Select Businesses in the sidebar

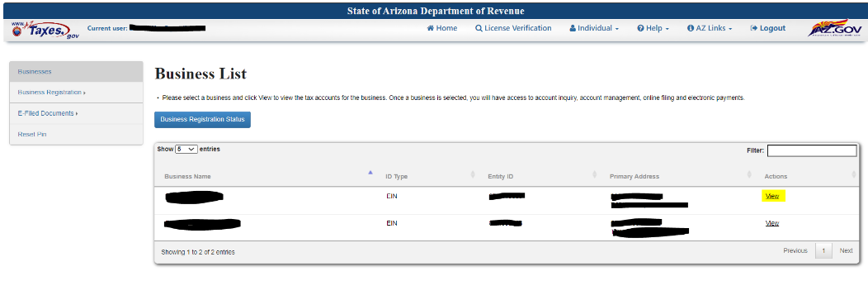coord(77,72)
